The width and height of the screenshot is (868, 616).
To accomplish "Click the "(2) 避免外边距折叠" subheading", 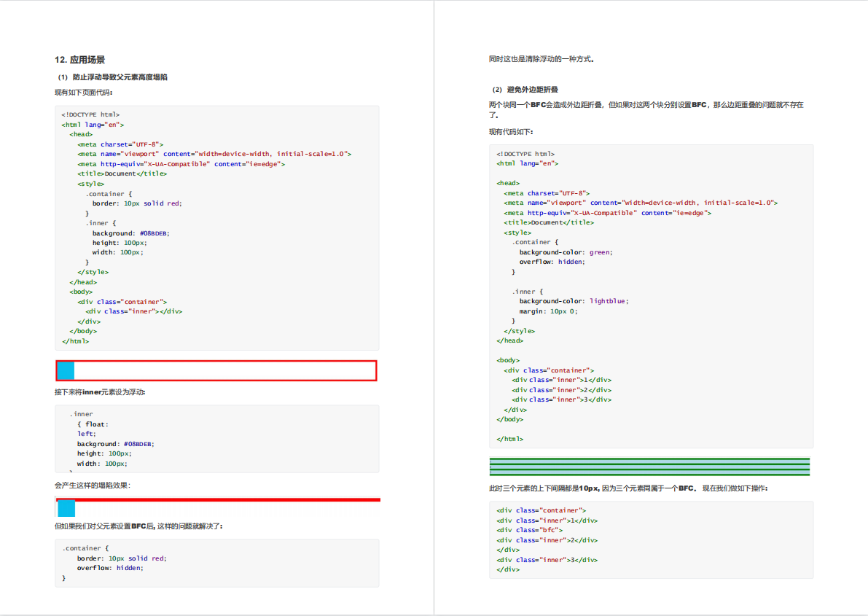I will (525, 90).
